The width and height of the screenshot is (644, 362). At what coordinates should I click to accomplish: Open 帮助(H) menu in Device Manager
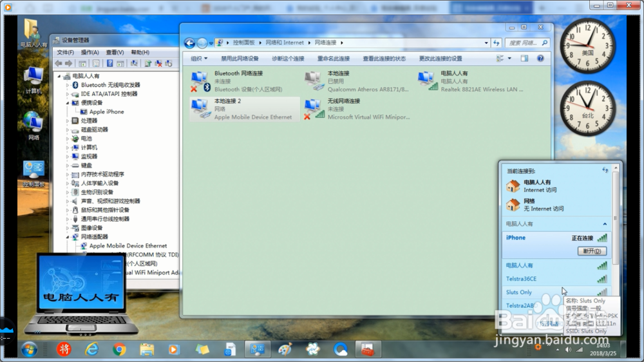click(x=140, y=52)
